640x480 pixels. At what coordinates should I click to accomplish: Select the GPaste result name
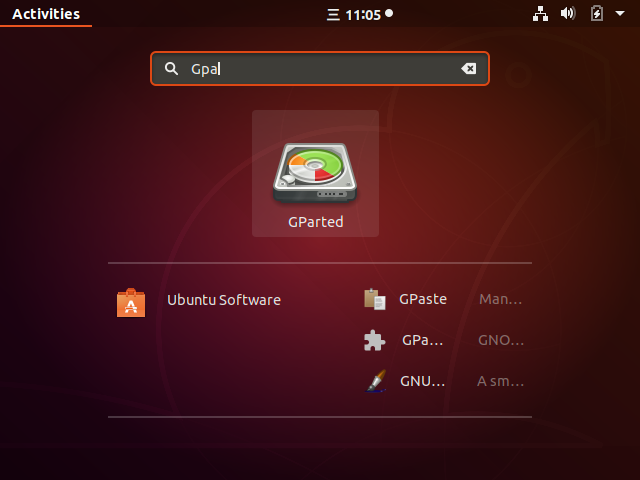[x=423, y=299]
